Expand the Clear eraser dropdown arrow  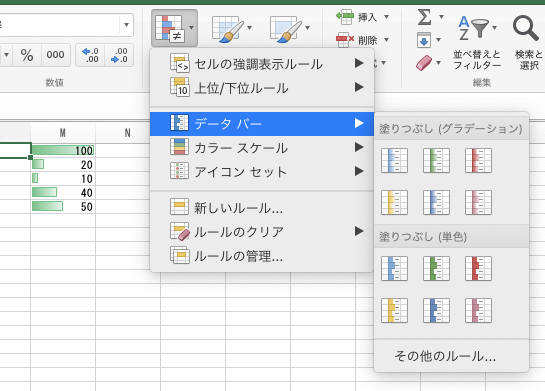(439, 63)
